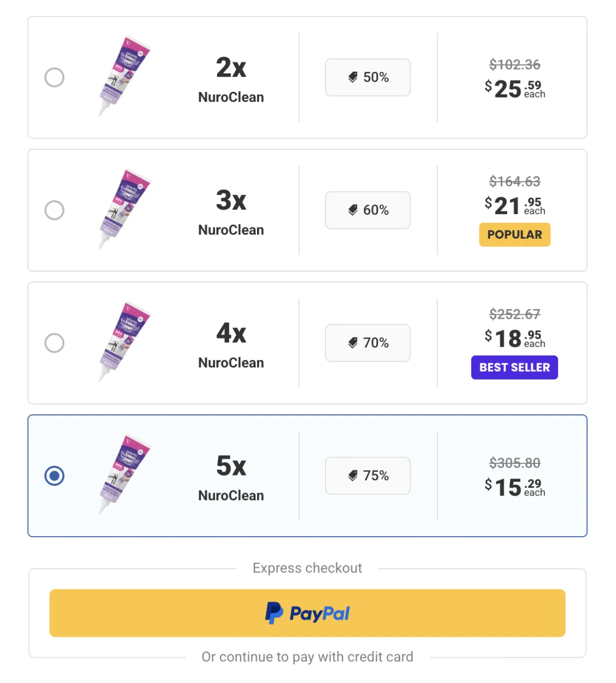Click the 70% discount badge

pos(368,343)
